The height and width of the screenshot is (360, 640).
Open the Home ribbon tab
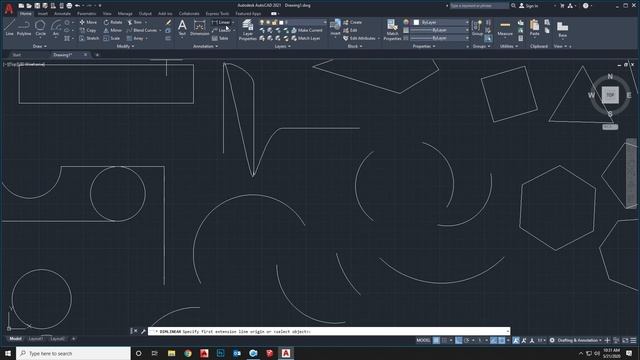pos(25,13)
